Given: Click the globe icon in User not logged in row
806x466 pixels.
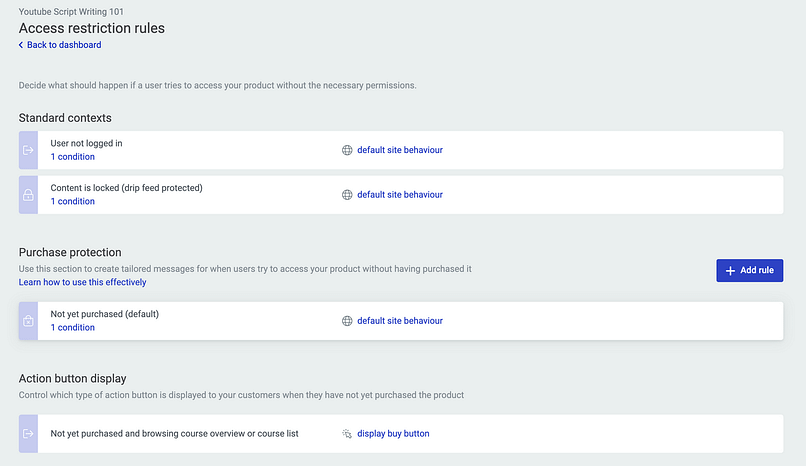Looking at the screenshot, I should [x=347, y=150].
